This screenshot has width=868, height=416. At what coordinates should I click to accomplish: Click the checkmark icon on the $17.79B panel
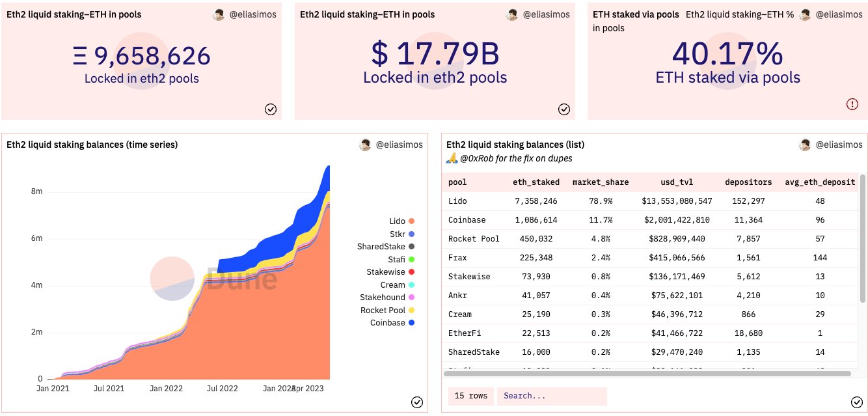coord(564,109)
